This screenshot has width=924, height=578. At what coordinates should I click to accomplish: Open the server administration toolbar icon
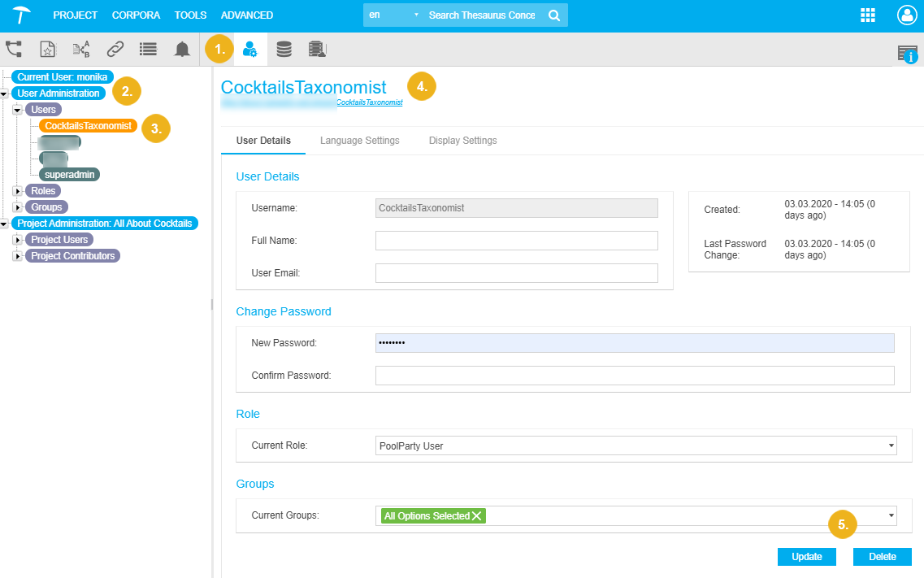pyautogui.click(x=318, y=49)
